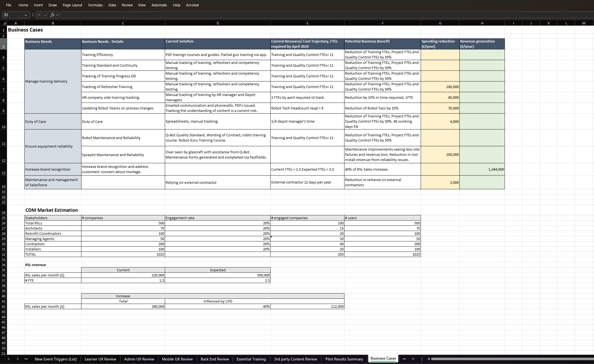The height and width of the screenshot is (364, 594).
Task: Select the Retrofit Coordinators row label
Action: (53, 234)
